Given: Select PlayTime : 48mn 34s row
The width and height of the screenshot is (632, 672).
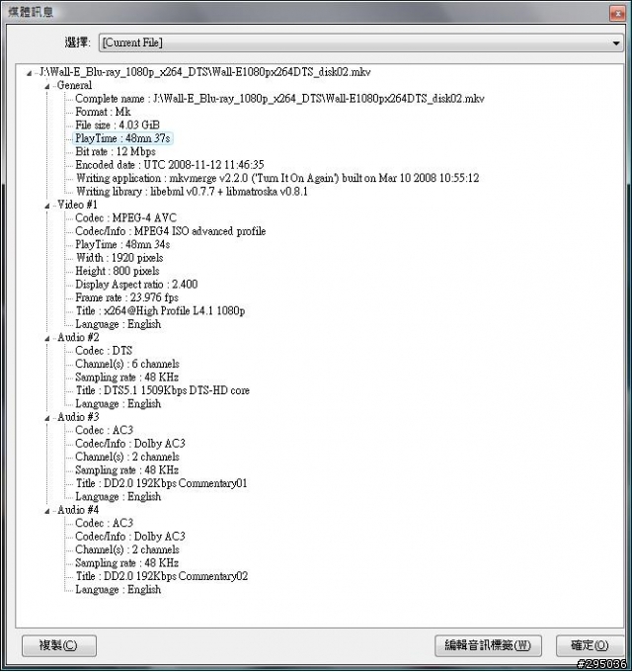Looking at the screenshot, I should pyautogui.click(x=122, y=245).
